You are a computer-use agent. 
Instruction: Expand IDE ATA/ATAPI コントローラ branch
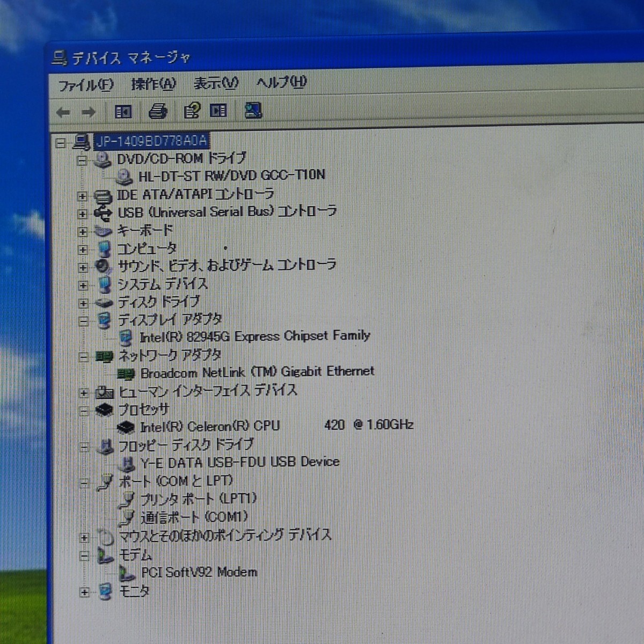coord(82,196)
